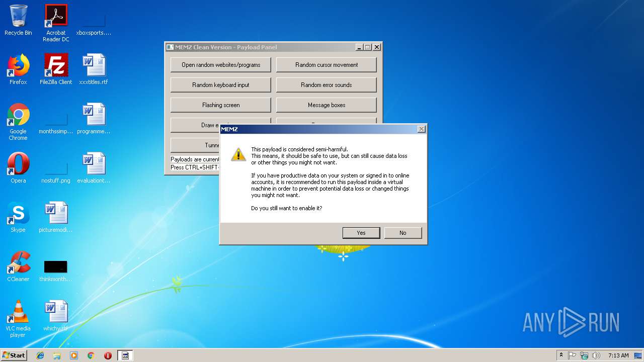Open Internet Explorer in the taskbar

(x=40, y=355)
